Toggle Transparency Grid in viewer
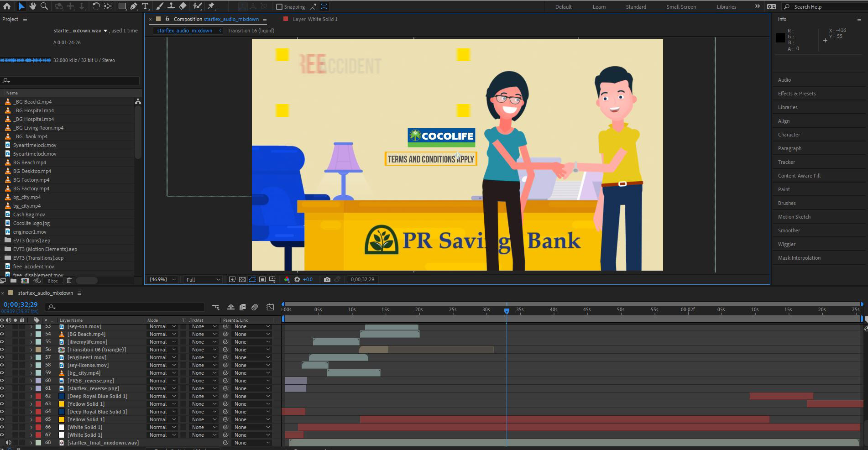The height and width of the screenshot is (450, 868). click(242, 279)
